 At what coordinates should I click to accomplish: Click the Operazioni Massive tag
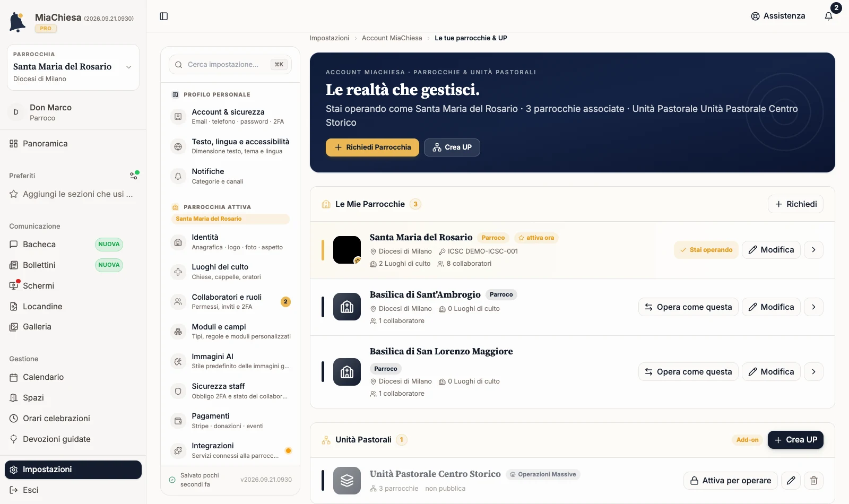coord(543,475)
